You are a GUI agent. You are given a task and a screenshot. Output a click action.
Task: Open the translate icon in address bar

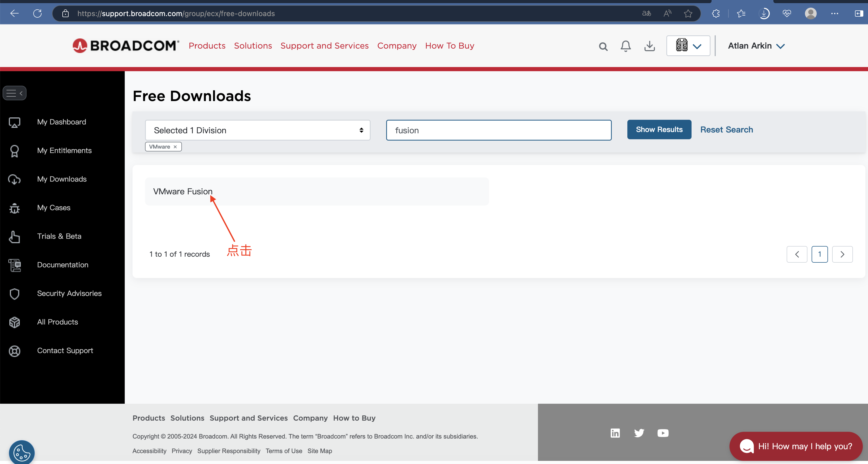(x=646, y=14)
